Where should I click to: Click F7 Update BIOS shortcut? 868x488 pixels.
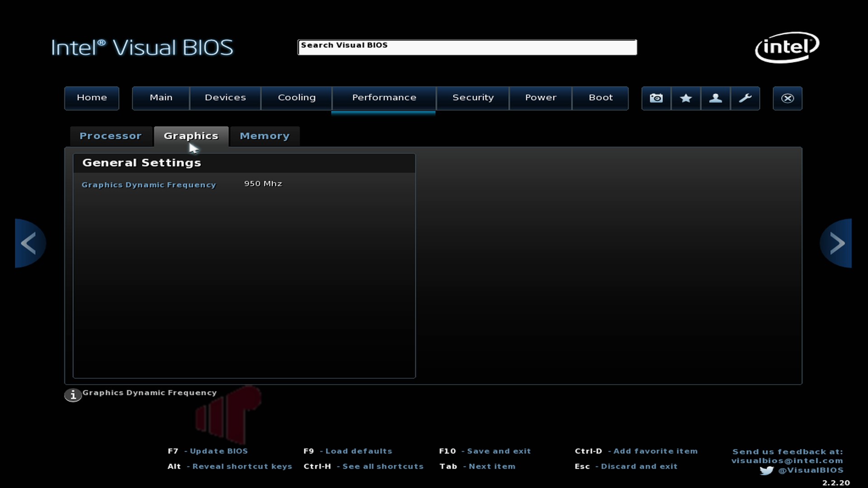click(208, 451)
